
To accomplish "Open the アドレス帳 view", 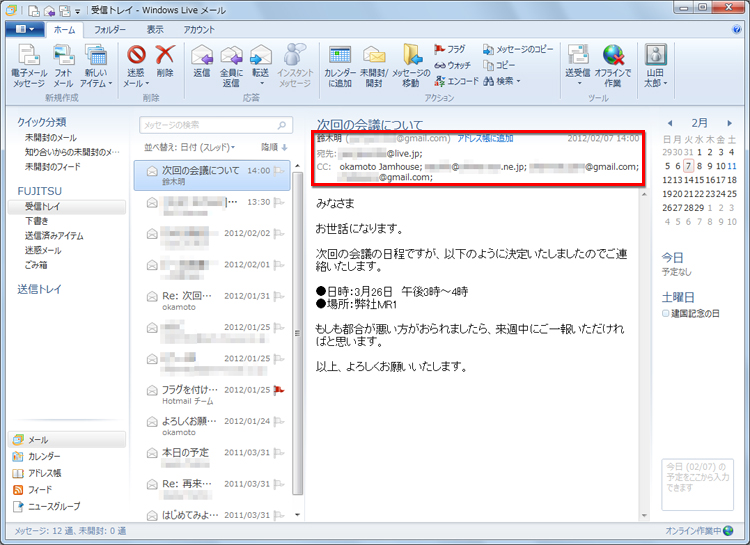I will coord(37,473).
